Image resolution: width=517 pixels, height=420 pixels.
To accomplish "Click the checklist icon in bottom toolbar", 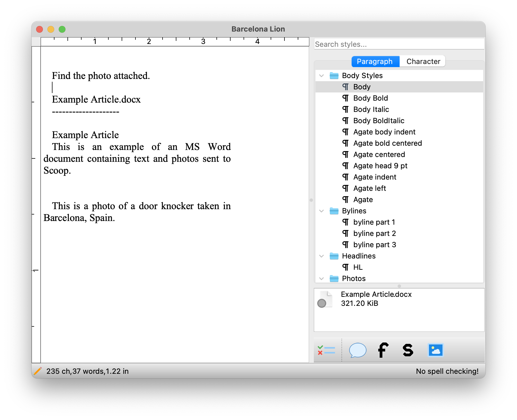I will point(326,350).
